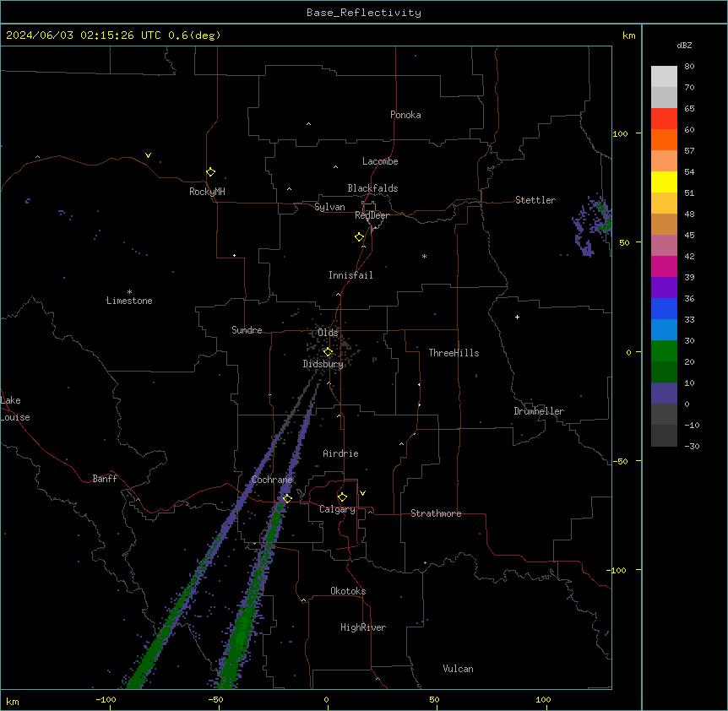Pick the bright green 20–30 dBZ legend swatch

coord(664,351)
